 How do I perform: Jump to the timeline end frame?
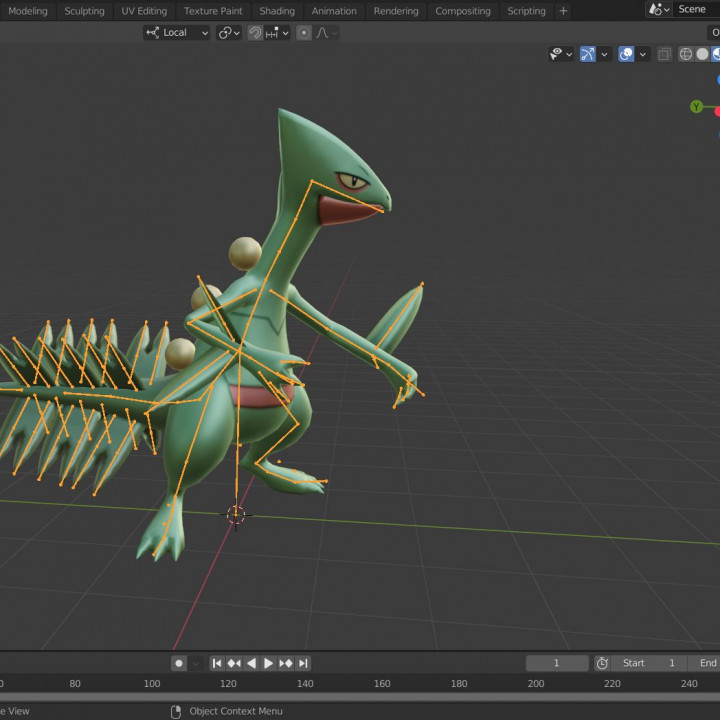303,663
